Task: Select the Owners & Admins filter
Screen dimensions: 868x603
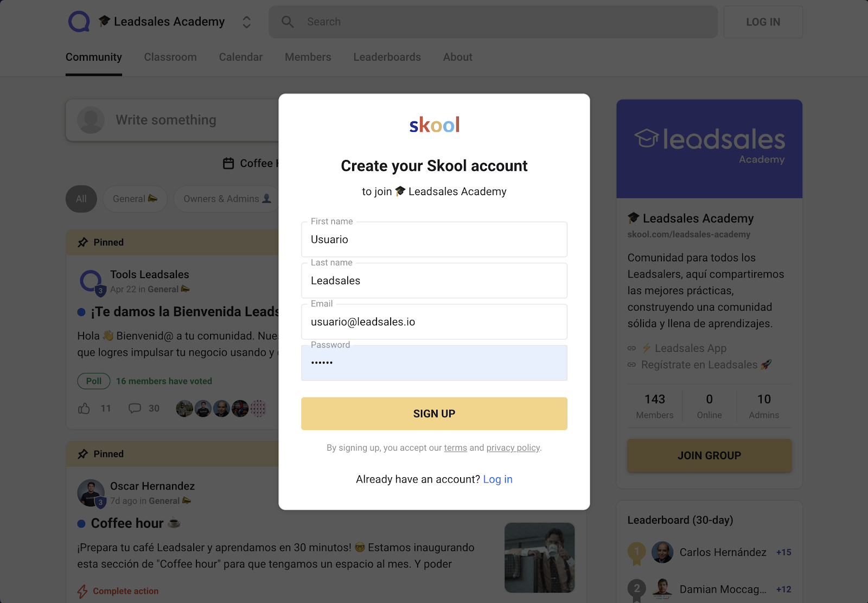Action: point(226,199)
